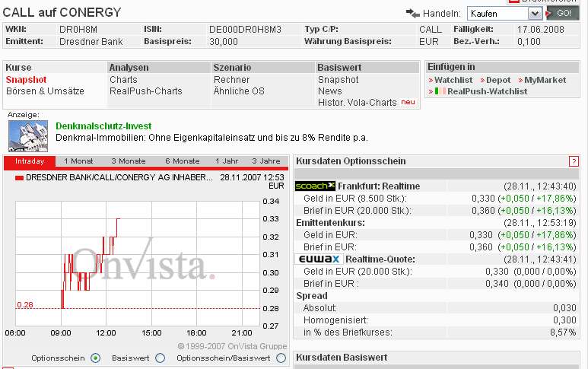This screenshot has width=588, height=369.
Task: Click the CALL auf CONERGY title
Action: (x=62, y=12)
